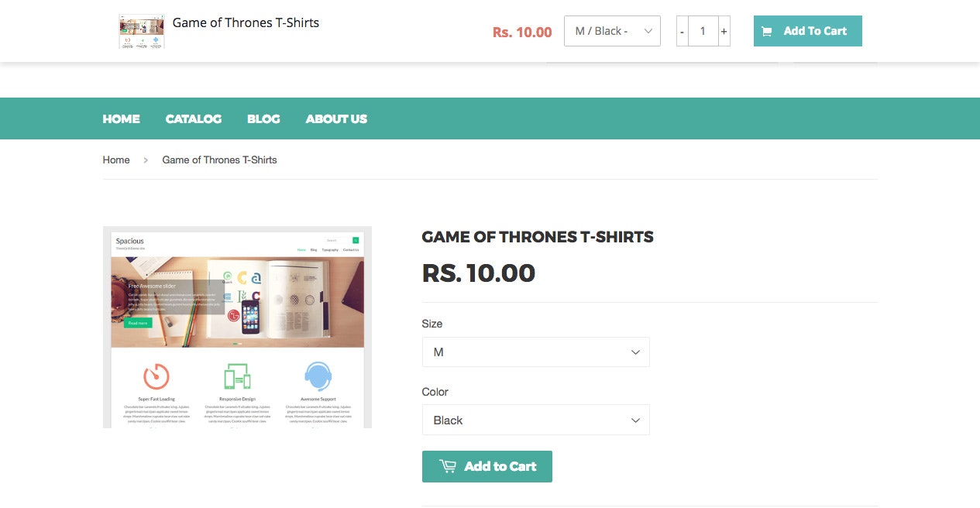Open the BLOG page from the navigation
This screenshot has height=508, width=980.
pyautogui.click(x=263, y=118)
